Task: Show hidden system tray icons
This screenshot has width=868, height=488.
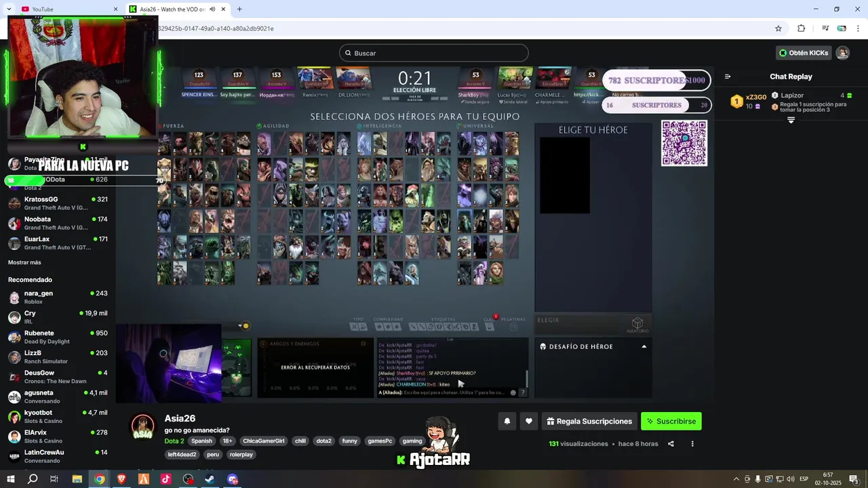Action: (x=736, y=479)
